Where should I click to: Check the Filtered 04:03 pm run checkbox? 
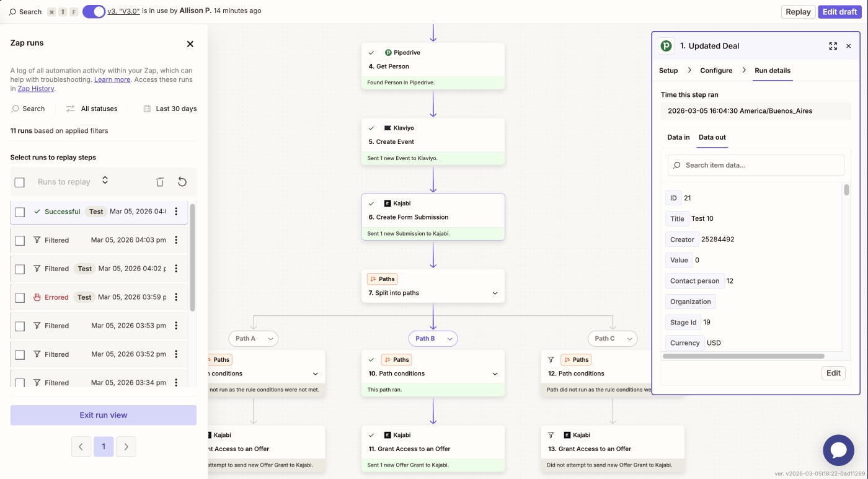point(20,241)
